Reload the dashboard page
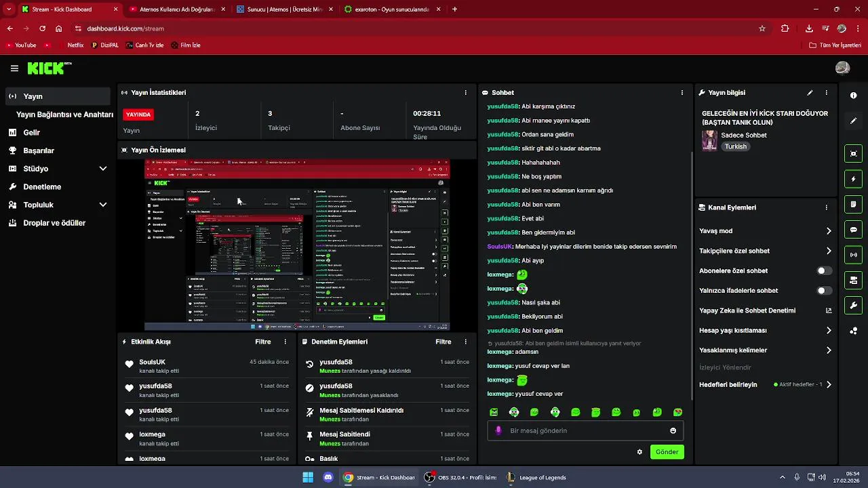 42,28
